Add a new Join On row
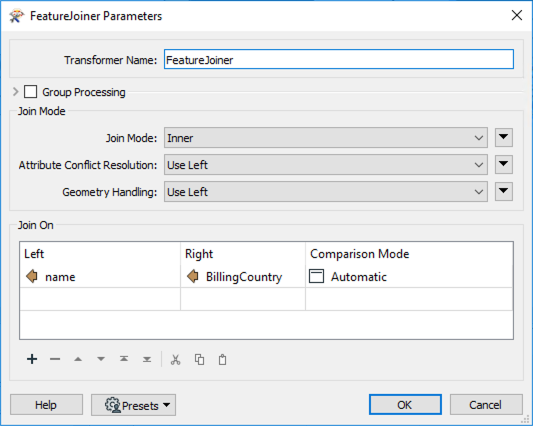The image size is (533, 426). point(32,359)
